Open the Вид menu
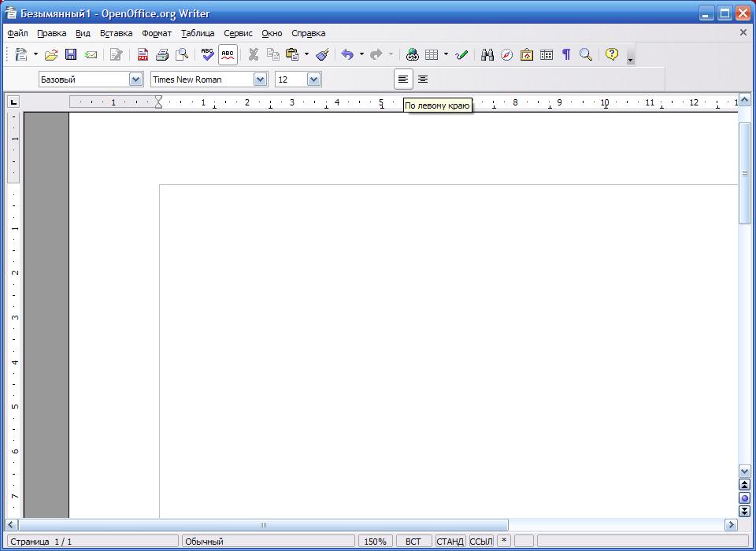The height and width of the screenshot is (551, 756). pos(83,33)
